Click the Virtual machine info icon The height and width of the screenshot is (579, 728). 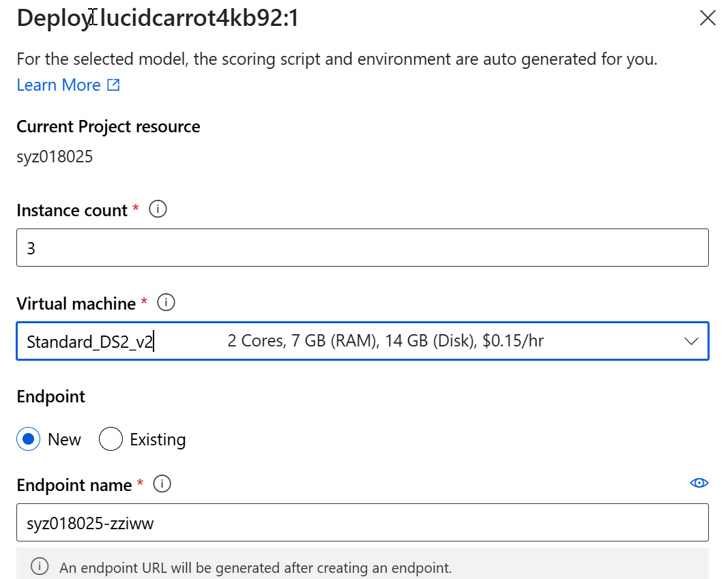(x=166, y=302)
